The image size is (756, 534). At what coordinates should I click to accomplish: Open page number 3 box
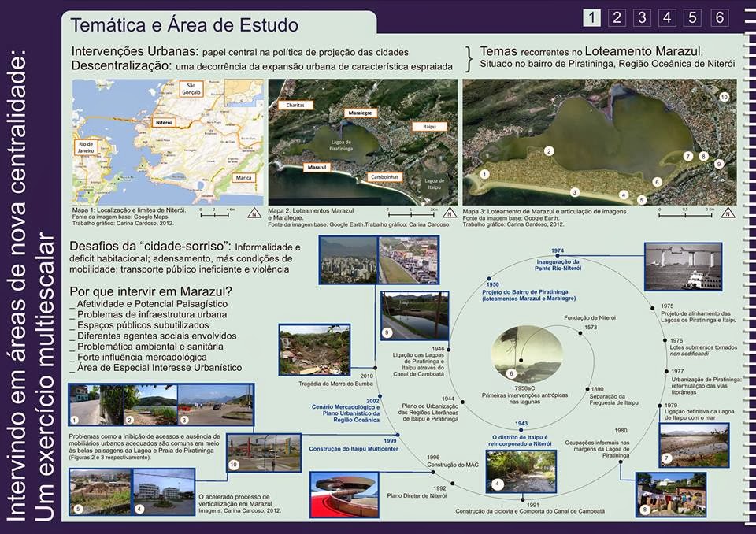[x=643, y=18]
